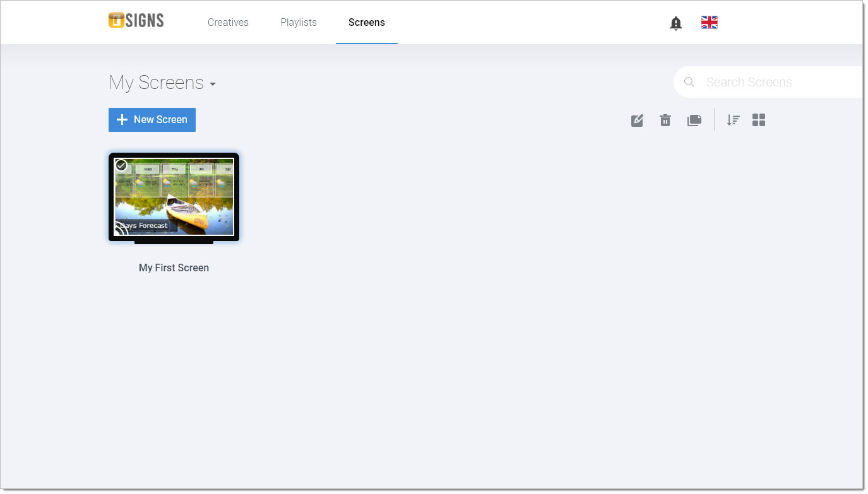Click the New Screen button
This screenshot has width=868, height=494.
click(152, 120)
